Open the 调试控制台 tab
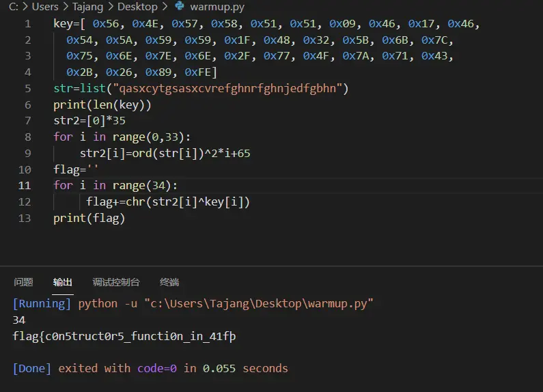The image size is (543, 392). (x=116, y=282)
